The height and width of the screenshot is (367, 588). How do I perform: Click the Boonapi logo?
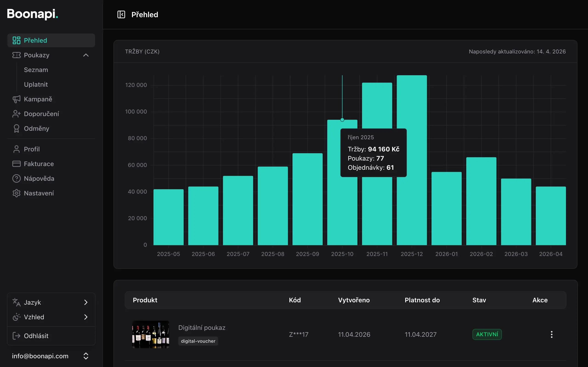pyautogui.click(x=33, y=14)
